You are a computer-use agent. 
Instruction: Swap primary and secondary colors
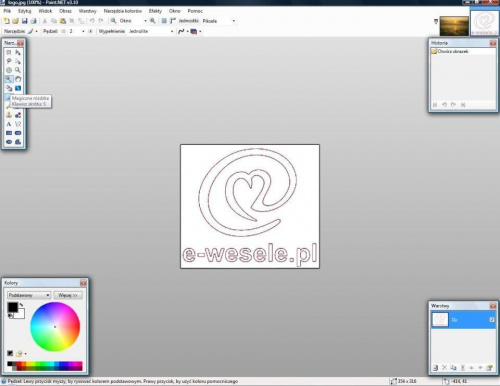pyautogui.click(x=21, y=305)
